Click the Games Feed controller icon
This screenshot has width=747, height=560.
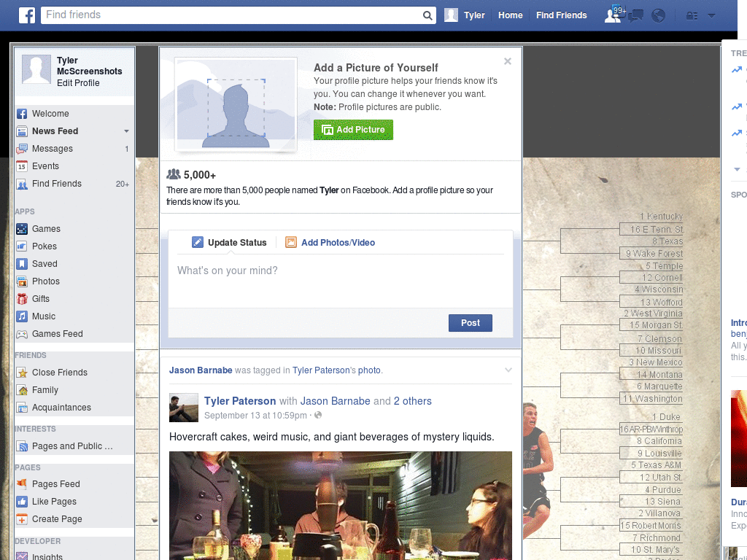(22, 334)
